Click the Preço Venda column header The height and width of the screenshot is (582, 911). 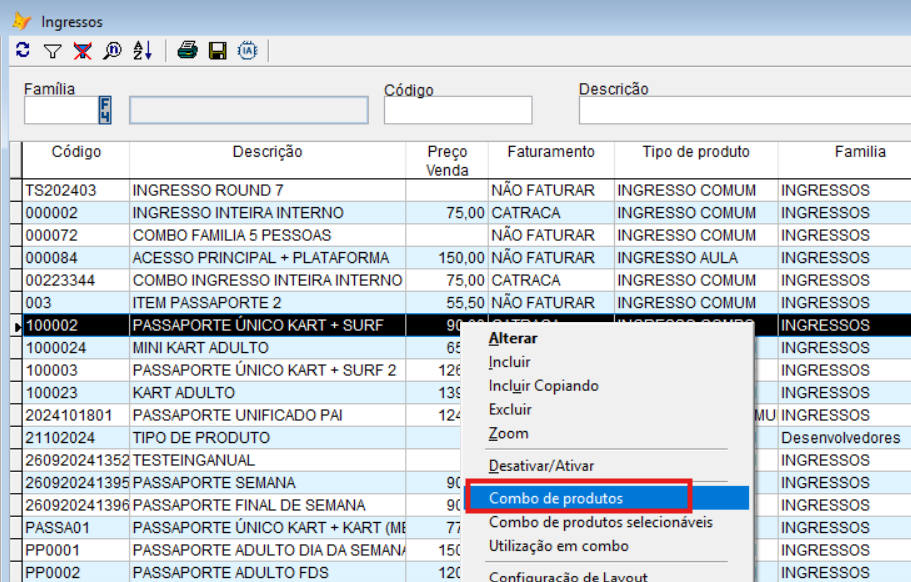[447, 161]
